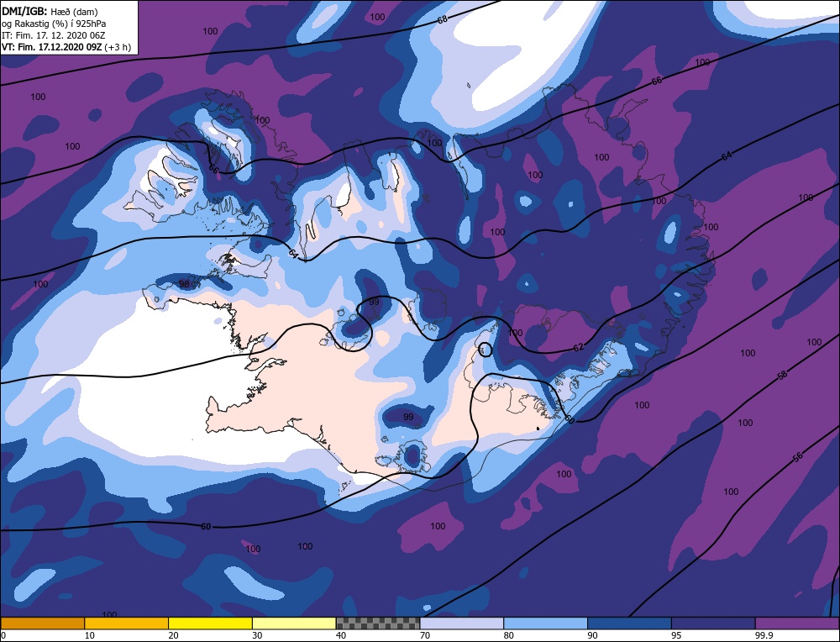Choose the medium blue 90–95 legend swatch
This screenshot has width=840, height=642.
pyautogui.click(x=629, y=624)
